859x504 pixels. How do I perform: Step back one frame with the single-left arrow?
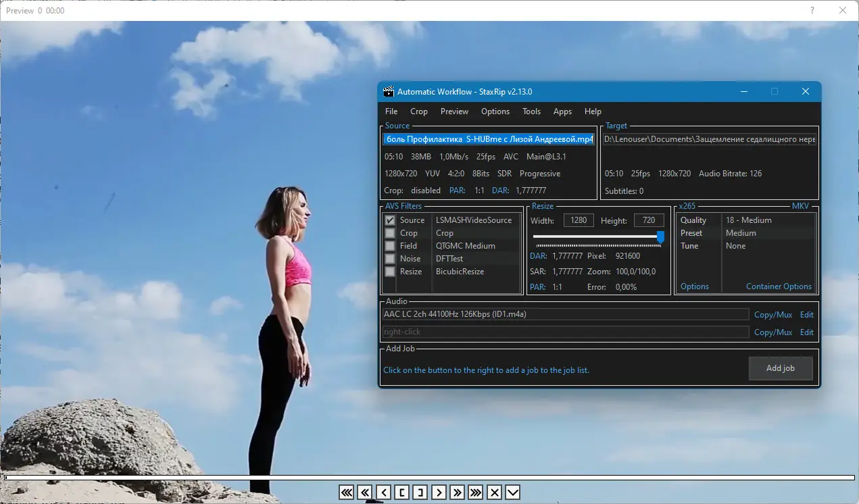coord(383,493)
